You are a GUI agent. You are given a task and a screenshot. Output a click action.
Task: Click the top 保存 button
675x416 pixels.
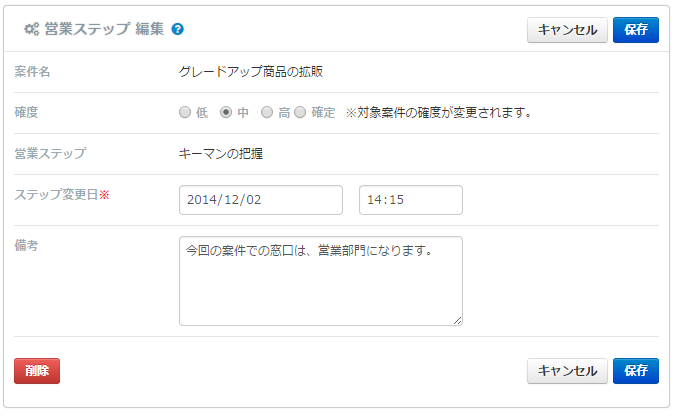(x=635, y=30)
